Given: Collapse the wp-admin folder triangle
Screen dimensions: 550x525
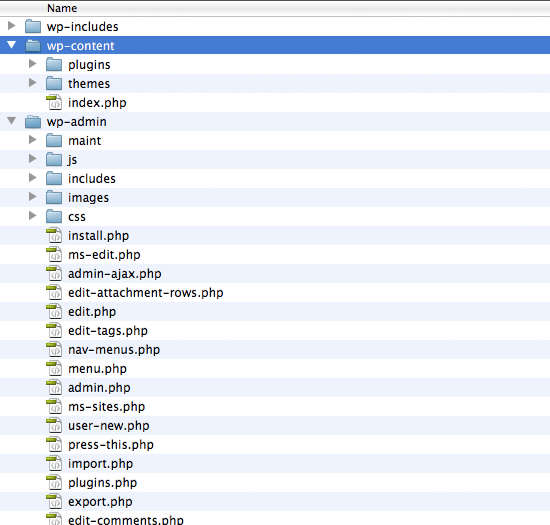Looking at the screenshot, I should [12, 121].
